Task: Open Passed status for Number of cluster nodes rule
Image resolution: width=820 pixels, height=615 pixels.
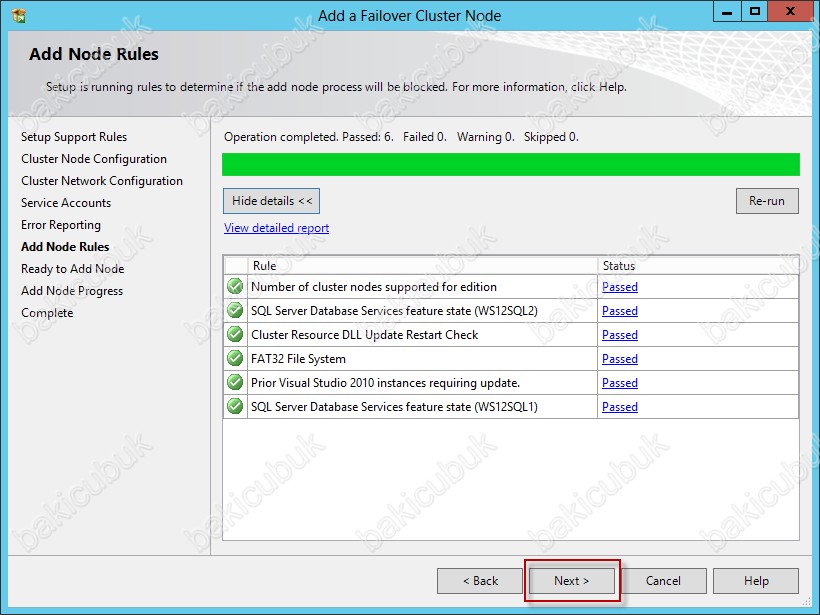Action: [620, 287]
